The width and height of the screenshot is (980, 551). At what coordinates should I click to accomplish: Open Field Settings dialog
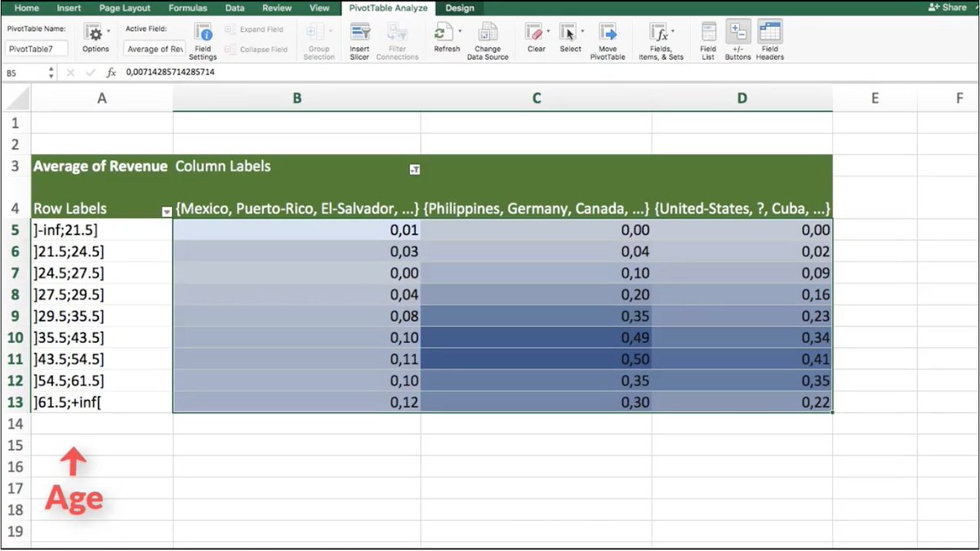[x=203, y=42]
